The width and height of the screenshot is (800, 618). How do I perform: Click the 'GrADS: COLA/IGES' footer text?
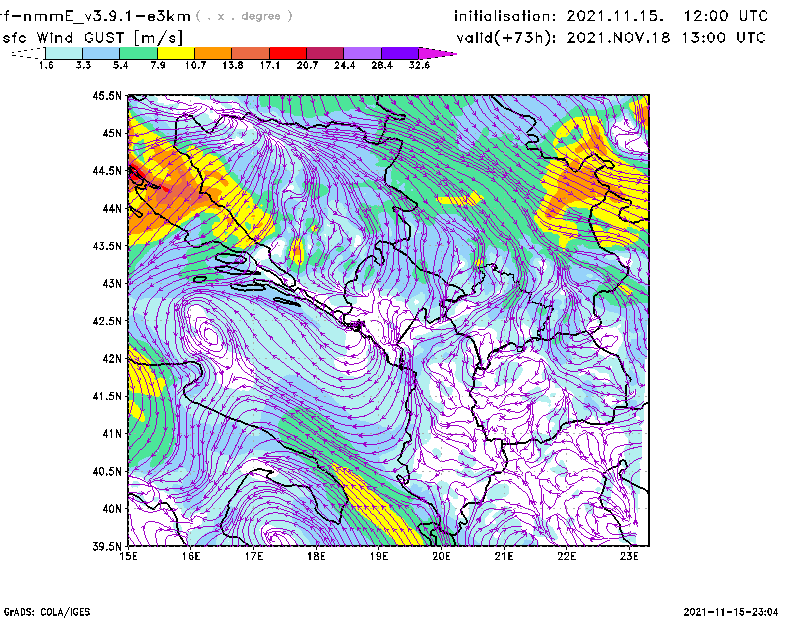click(47, 612)
